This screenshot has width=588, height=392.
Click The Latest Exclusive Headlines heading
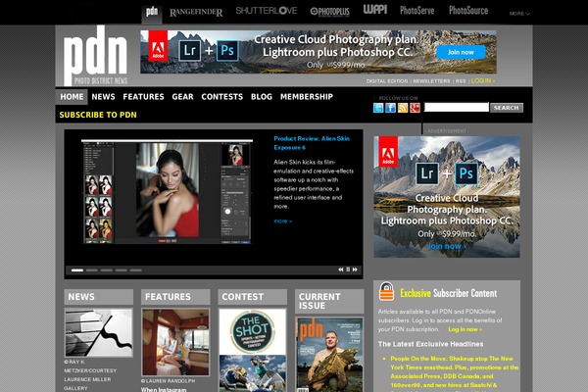(x=430, y=344)
